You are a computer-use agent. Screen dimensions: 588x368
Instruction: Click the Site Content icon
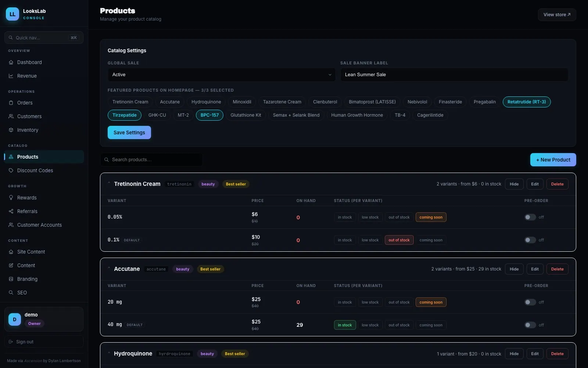(x=11, y=252)
